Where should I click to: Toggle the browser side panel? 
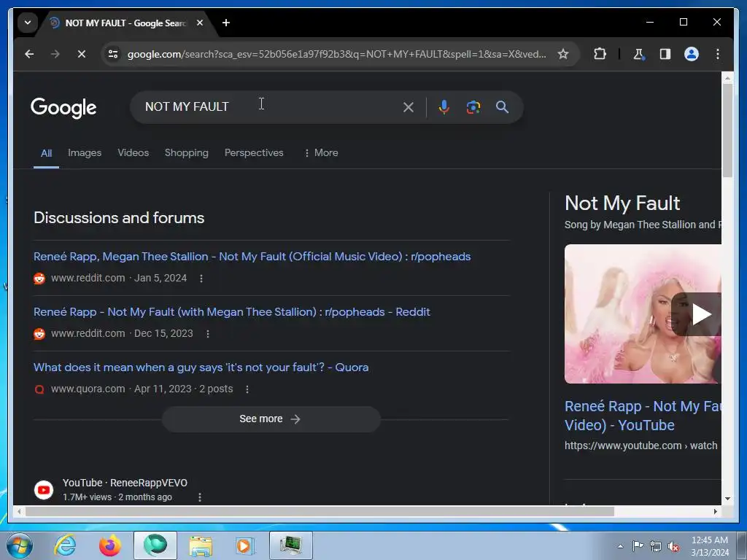[x=665, y=54]
